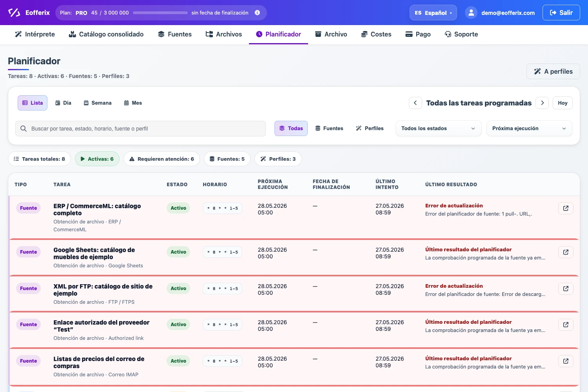Click Enlace autorizado del proveedor task name
The image size is (588, 392).
[x=102, y=326]
